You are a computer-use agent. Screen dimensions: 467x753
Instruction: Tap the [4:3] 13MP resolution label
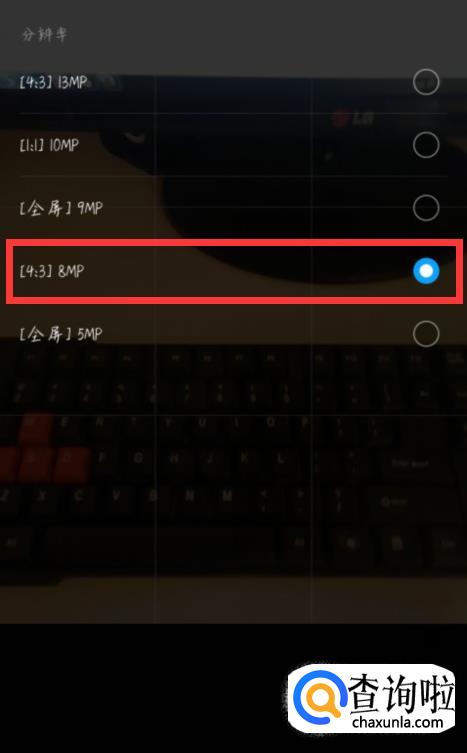click(x=53, y=82)
